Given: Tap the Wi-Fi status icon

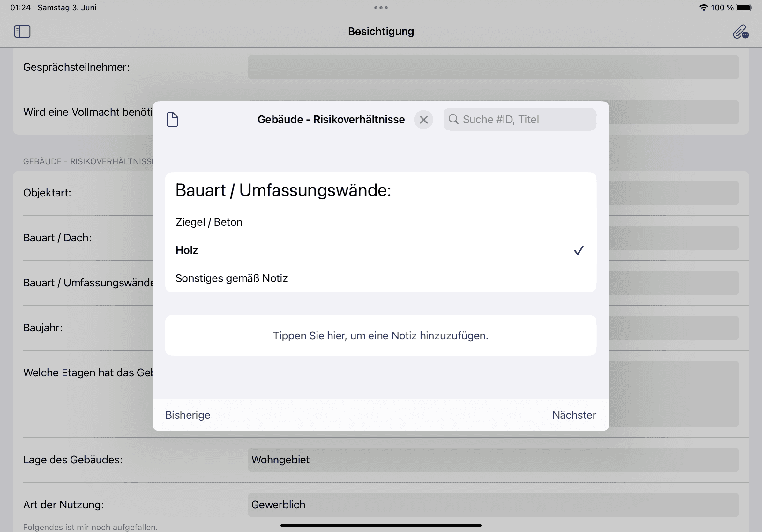Looking at the screenshot, I should pos(704,8).
